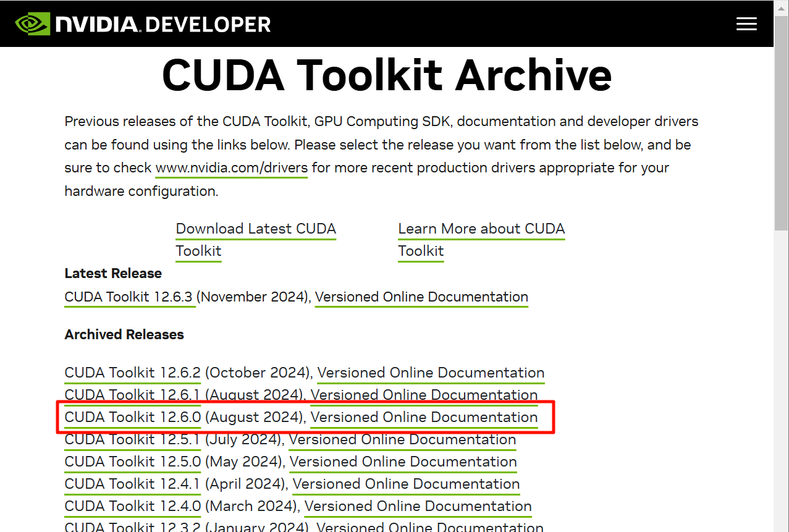Viewport: 789px width, 532px height.
Task: Open CUDA Toolkit 12.6.2 release
Action: coord(132,373)
